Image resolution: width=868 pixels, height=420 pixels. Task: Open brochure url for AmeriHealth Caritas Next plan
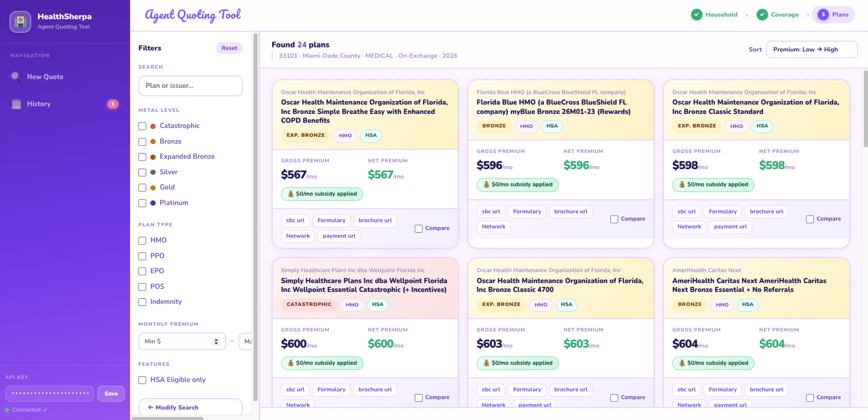click(767, 390)
